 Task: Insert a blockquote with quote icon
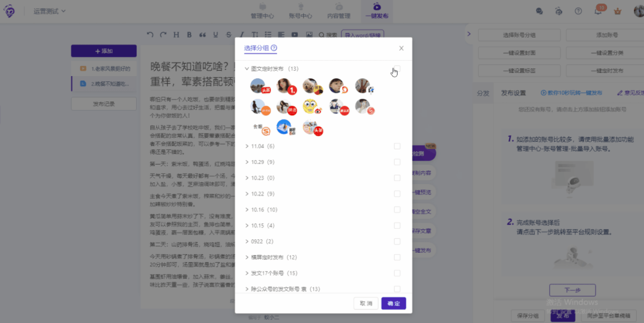point(202,35)
